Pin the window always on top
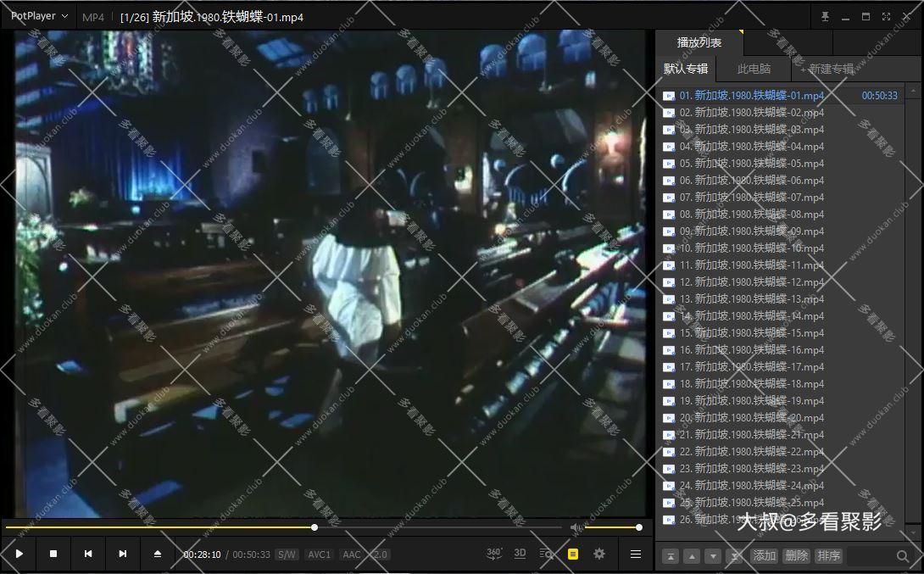The image size is (924, 574). (x=825, y=16)
